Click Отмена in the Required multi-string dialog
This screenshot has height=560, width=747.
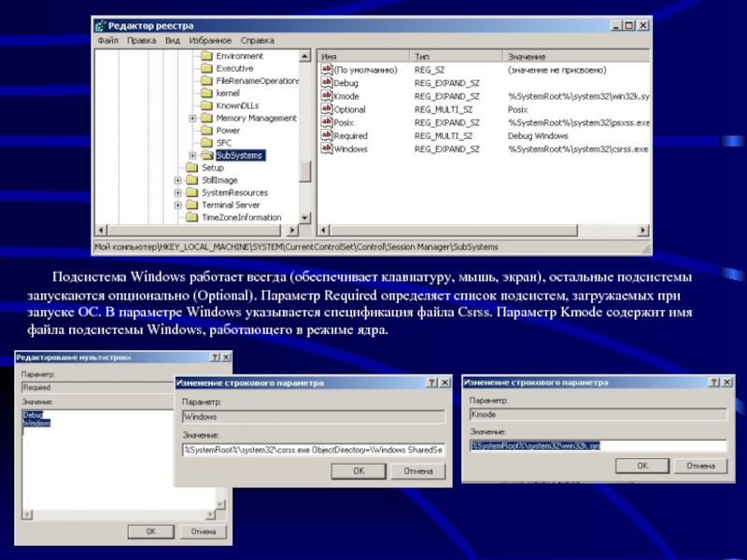(x=203, y=530)
